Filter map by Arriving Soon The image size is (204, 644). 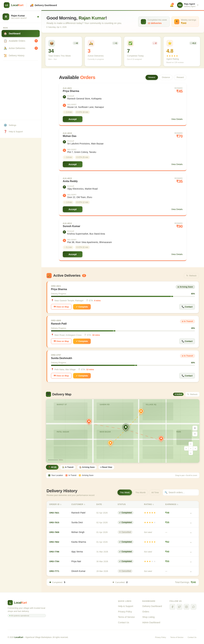click(87, 467)
